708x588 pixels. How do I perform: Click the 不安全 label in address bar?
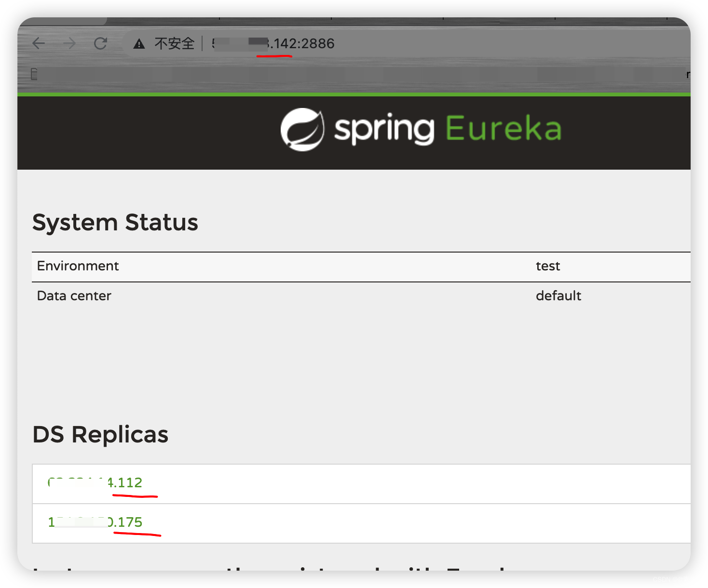[x=174, y=43]
